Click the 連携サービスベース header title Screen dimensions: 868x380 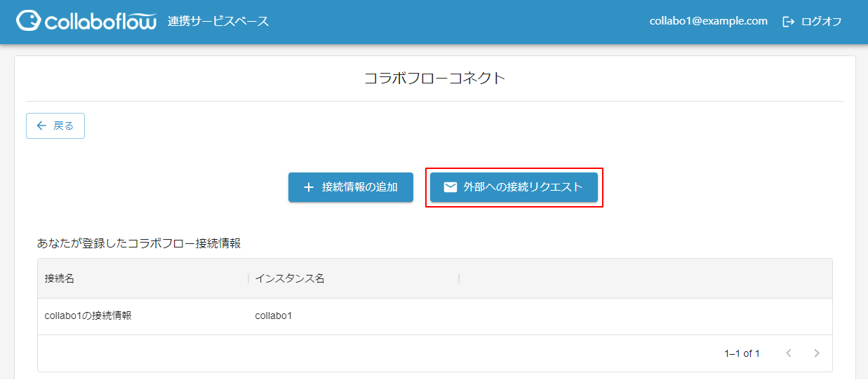[x=218, y=21]
